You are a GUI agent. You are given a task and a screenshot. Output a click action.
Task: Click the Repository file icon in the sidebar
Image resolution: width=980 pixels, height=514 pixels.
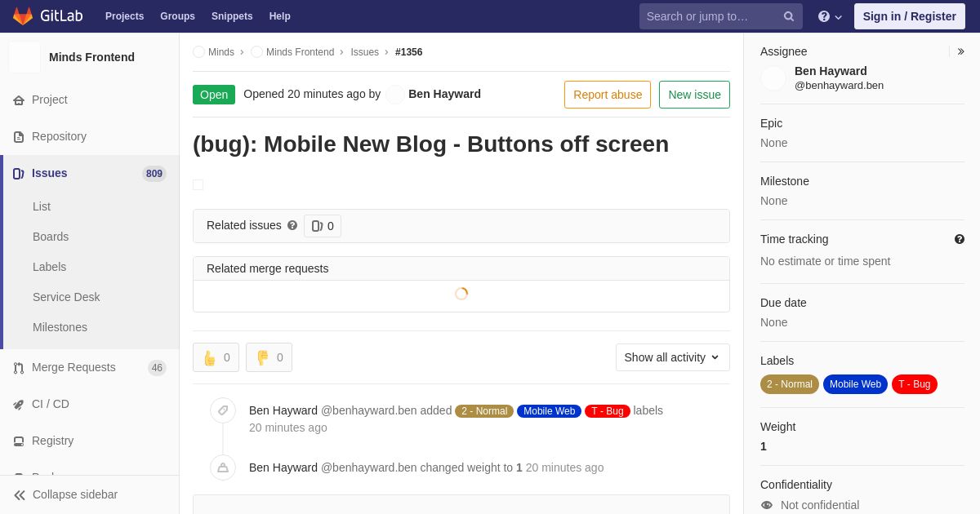[x=19, y=137]
